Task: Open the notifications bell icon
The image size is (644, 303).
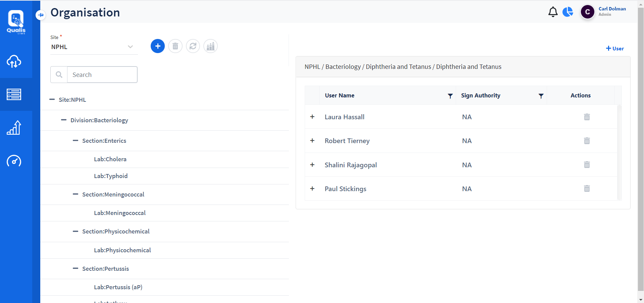Action: coord(552,12)
